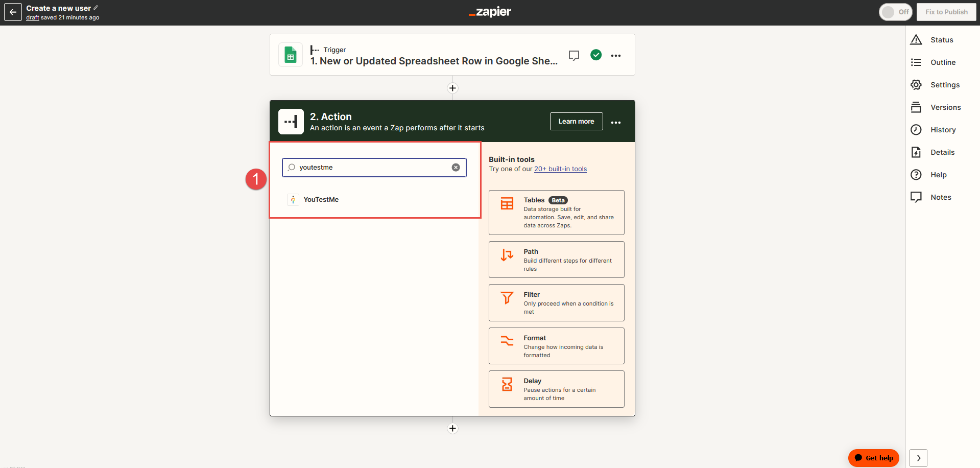Screen dimensions: 980x468
Task: Click the Settings gear icon
Action: 916,85
